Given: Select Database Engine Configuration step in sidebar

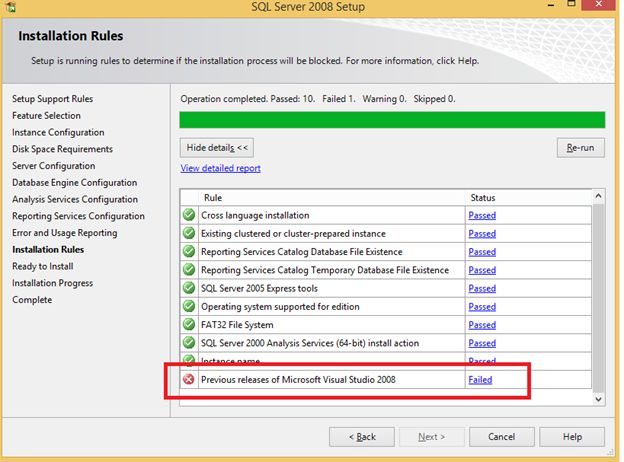Looking at the screenshot, I should [x=74, y=182].
